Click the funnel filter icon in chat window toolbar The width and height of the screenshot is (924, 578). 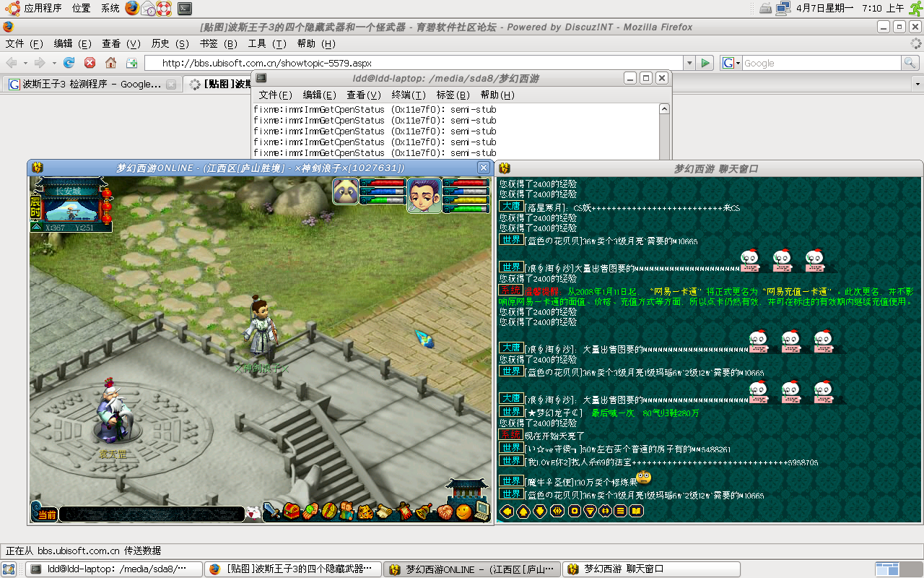pos(590,511)
